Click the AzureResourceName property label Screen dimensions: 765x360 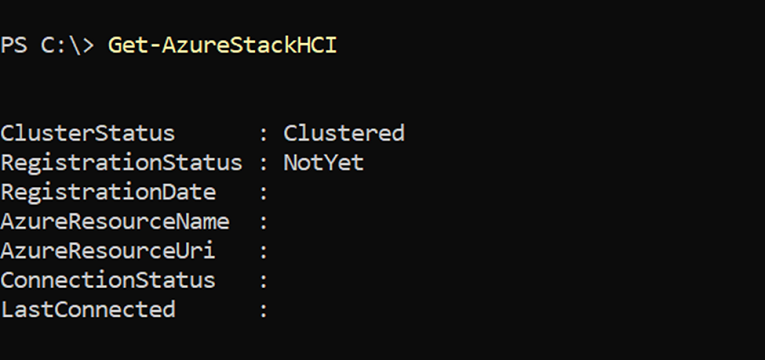pos(115,221)
